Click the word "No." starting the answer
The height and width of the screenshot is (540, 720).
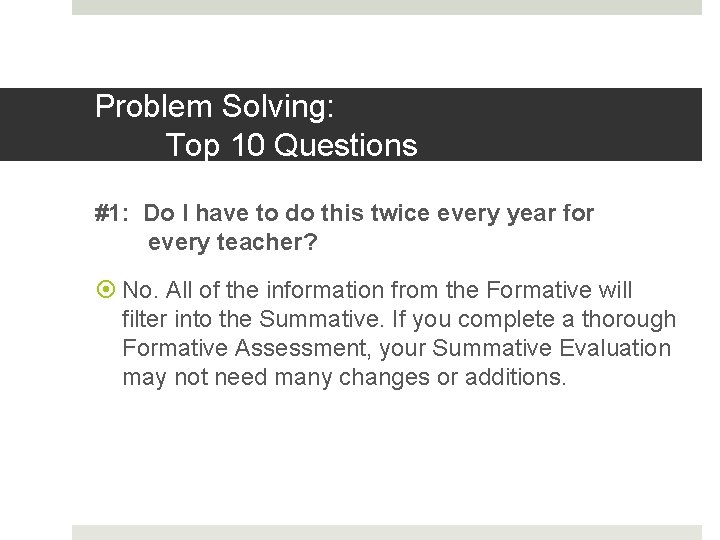(x=141, y=291)
